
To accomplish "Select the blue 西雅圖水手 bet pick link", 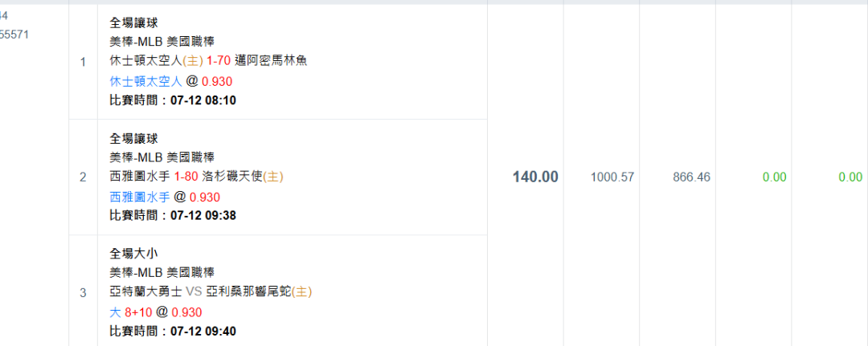I will pyautogui.click(x=140, y=197).
